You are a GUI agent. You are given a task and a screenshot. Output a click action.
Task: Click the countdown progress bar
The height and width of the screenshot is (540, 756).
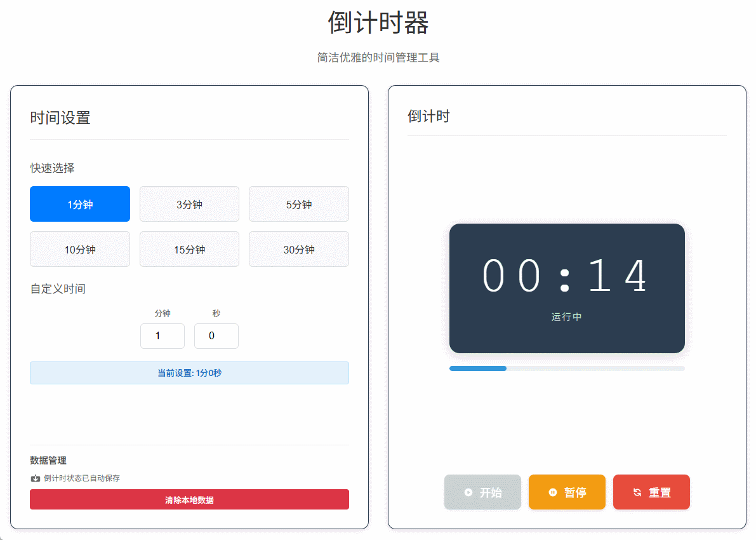[x=567, y=368]
